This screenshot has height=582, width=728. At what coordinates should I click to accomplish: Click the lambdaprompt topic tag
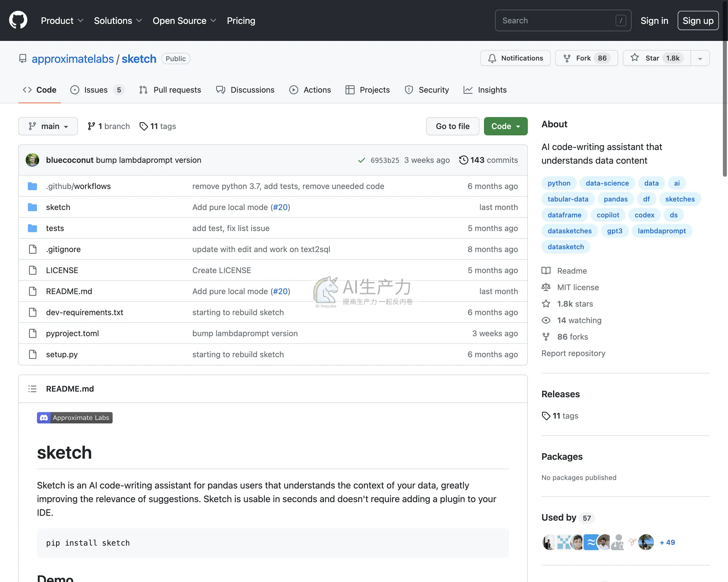661,231
